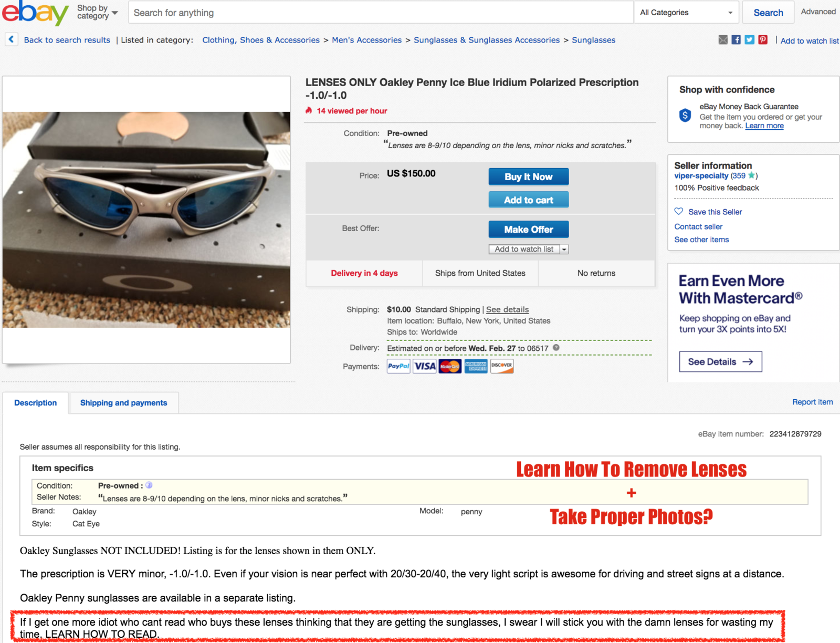Expand the Add to watch list arrow
The width and height of the screenshot is (840, 643).
point(564,250)
